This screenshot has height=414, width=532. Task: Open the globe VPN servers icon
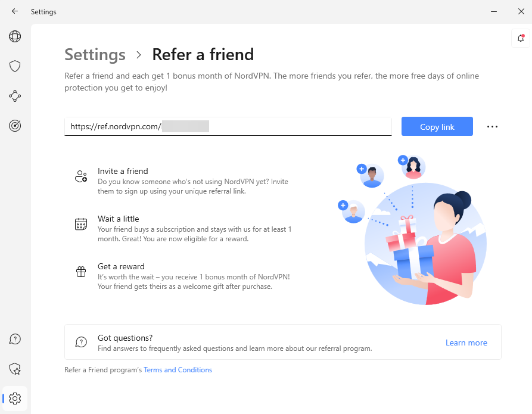pos(15,37)
